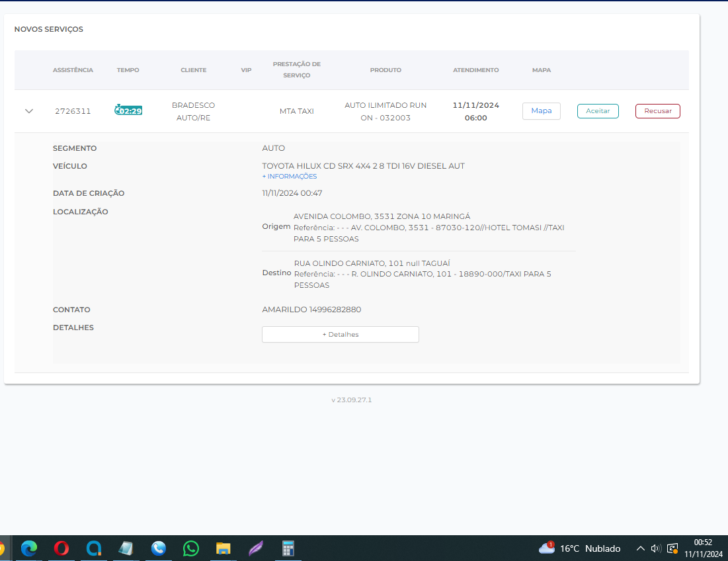Open Microsoft Edge from taskbar
The width and height of the screenshot is (728, 561).
[x=29, y=548]
